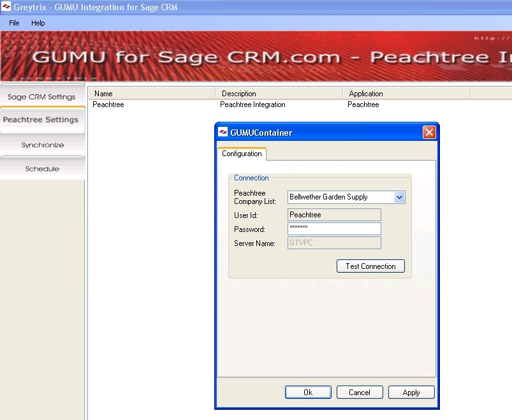Image resolution: width=512 pixels, height=420 pixels.
Task: Expand the Peachtree Company List dropdown
Action: click(399, 197)
